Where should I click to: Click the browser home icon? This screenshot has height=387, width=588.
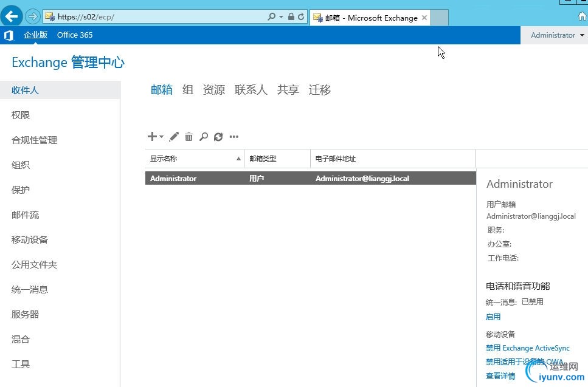(x=583, y=16)
